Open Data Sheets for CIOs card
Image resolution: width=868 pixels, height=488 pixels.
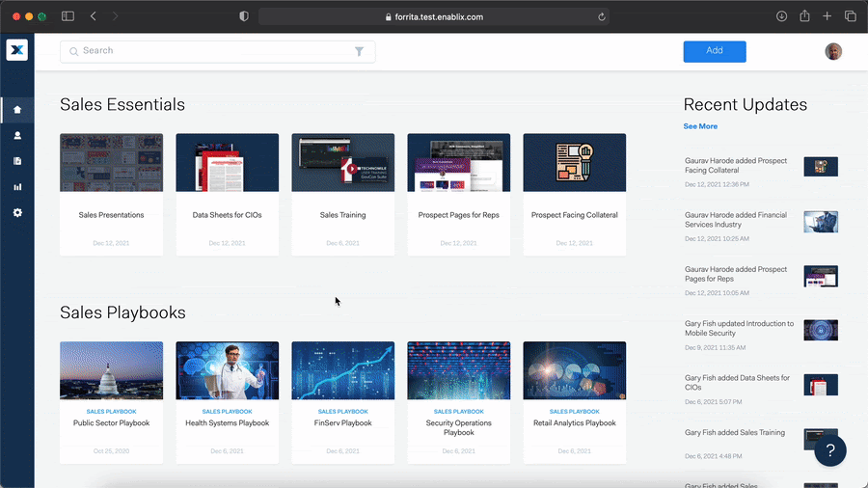click(227, 194)
